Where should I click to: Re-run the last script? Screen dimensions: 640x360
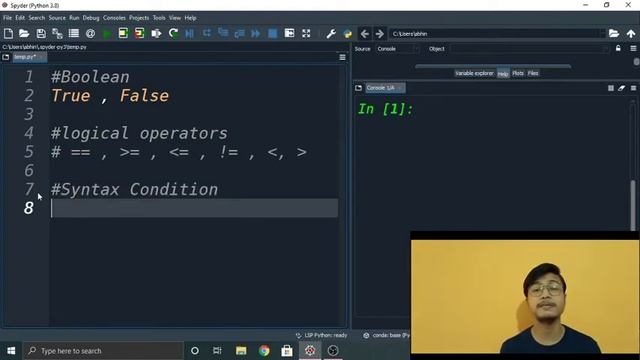pyautogui.click(x=173, y=33)
